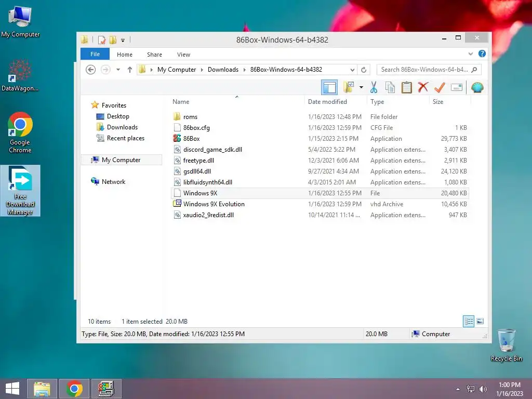Open File Explorer from the taskbar
The image size is (532, 399).
[42, 389]
